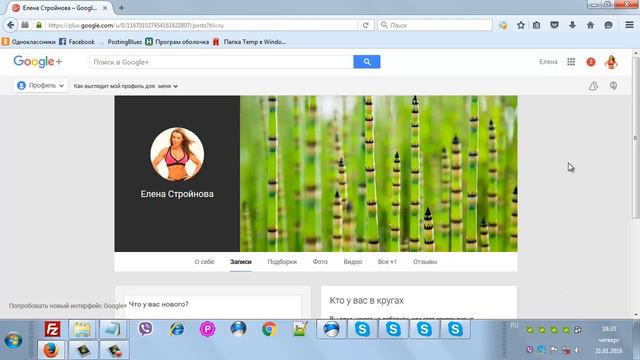Open FileZilla from the taskbar
640x360 pixels.
[x=53, y=329]
